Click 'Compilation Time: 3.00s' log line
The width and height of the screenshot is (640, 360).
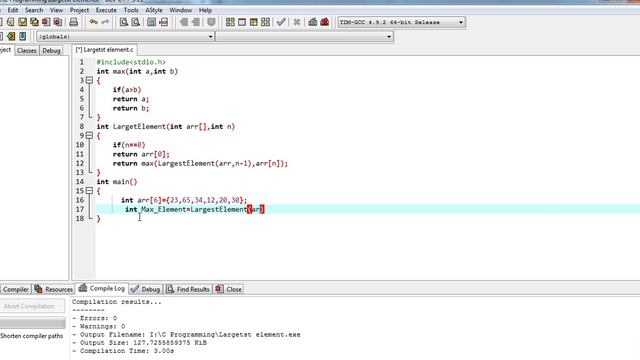point(123,351)
